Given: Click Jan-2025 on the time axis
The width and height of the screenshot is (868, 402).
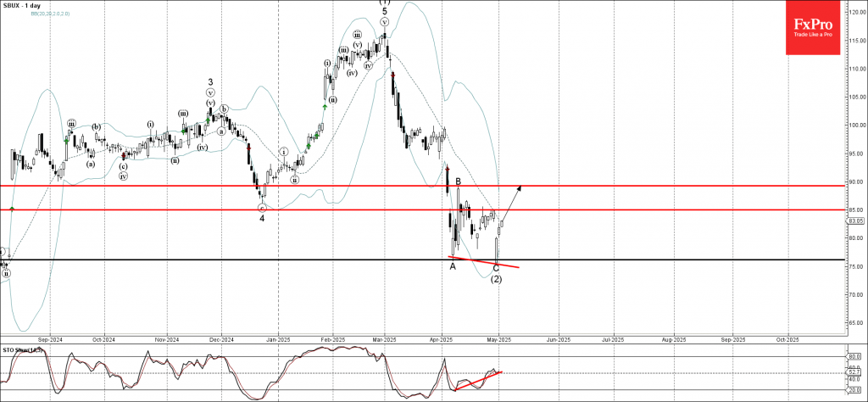Looking at the screenshot, I should (279, 338).
